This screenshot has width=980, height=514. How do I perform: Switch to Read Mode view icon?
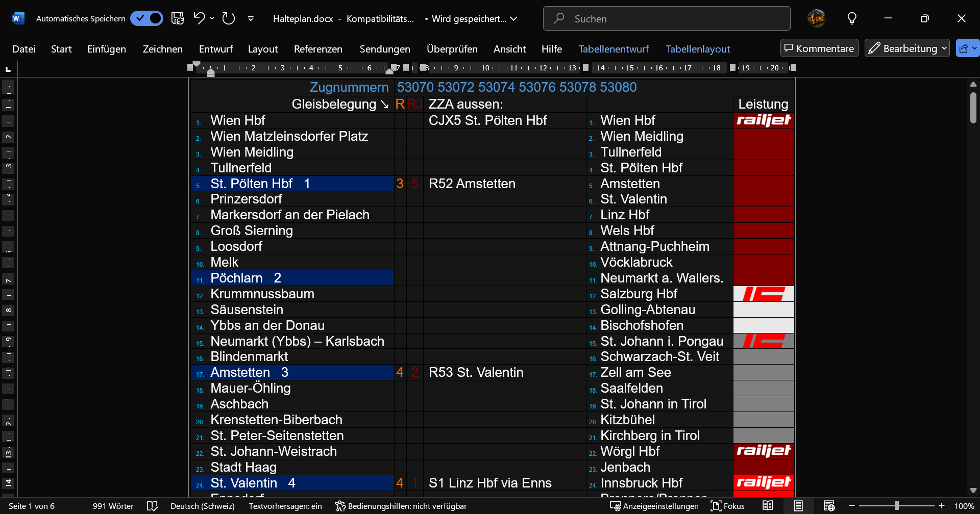[768, 506]
